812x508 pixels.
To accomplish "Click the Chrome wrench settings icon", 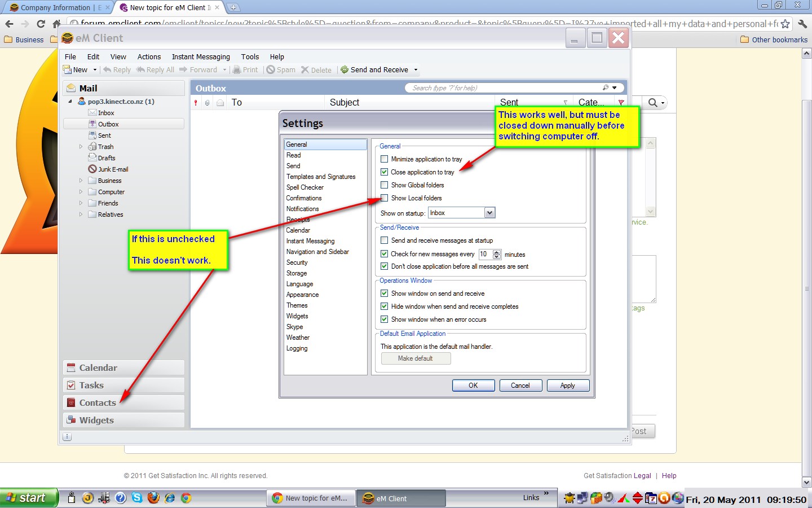I will point(802,24).
